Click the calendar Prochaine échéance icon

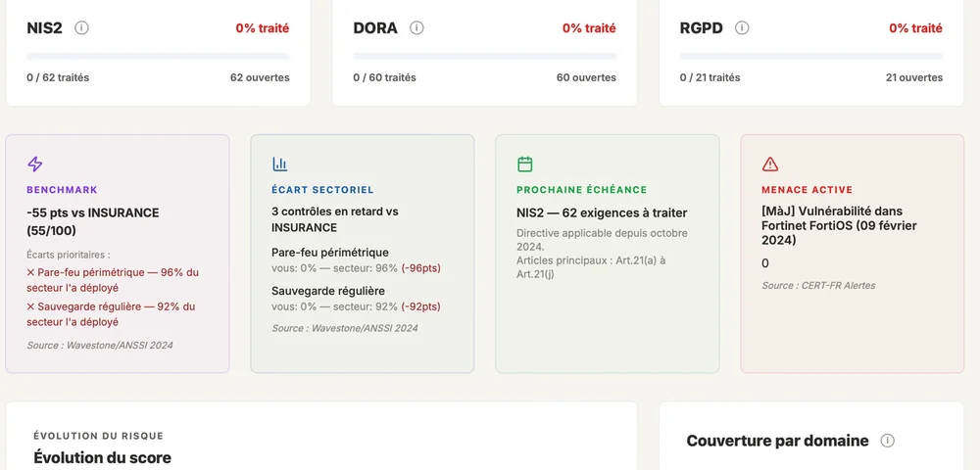(x=525, y=164)
